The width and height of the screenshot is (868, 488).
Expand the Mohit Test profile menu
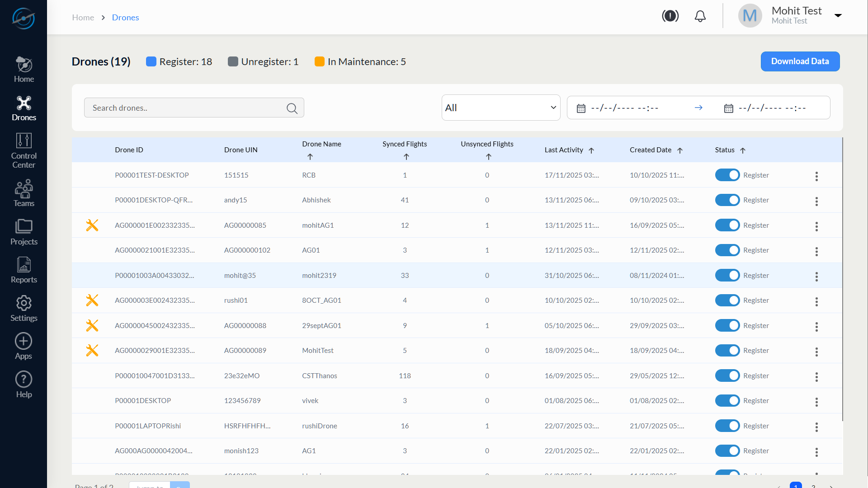tap(838, 16)
